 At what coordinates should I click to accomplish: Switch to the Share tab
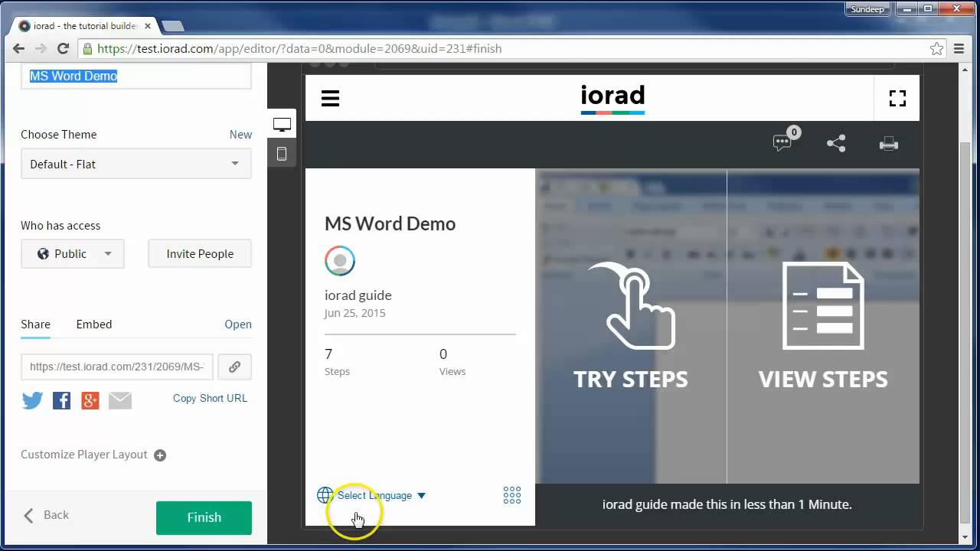click(35, 324)
